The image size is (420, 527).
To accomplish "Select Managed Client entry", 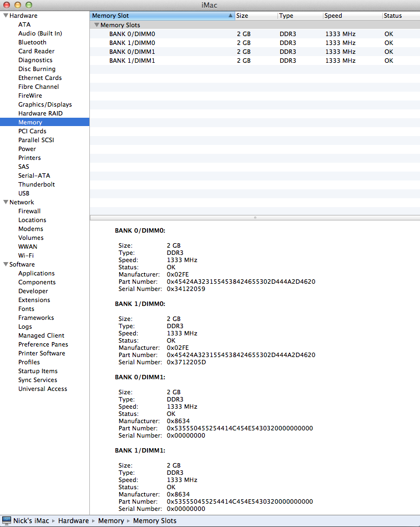I will point(41,335).
